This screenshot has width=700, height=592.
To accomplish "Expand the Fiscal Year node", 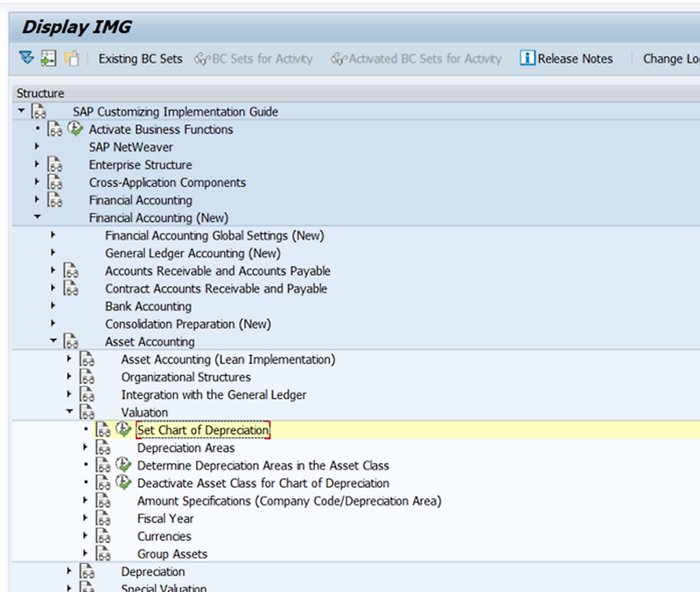I will point(85,518).
